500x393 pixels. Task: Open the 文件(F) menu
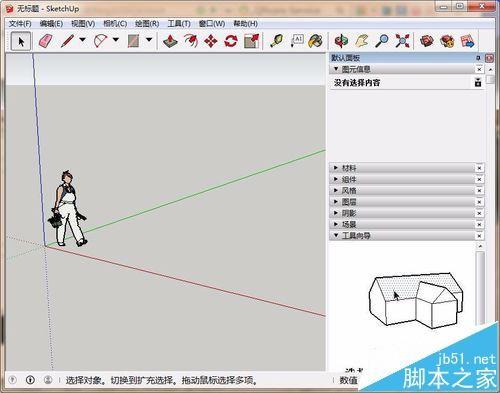pos(20,24)
